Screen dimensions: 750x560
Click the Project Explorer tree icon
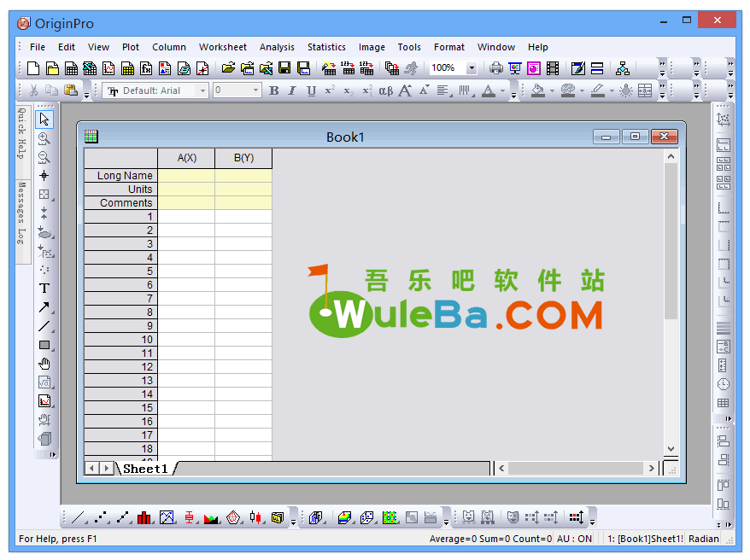[x=622, y=68]
